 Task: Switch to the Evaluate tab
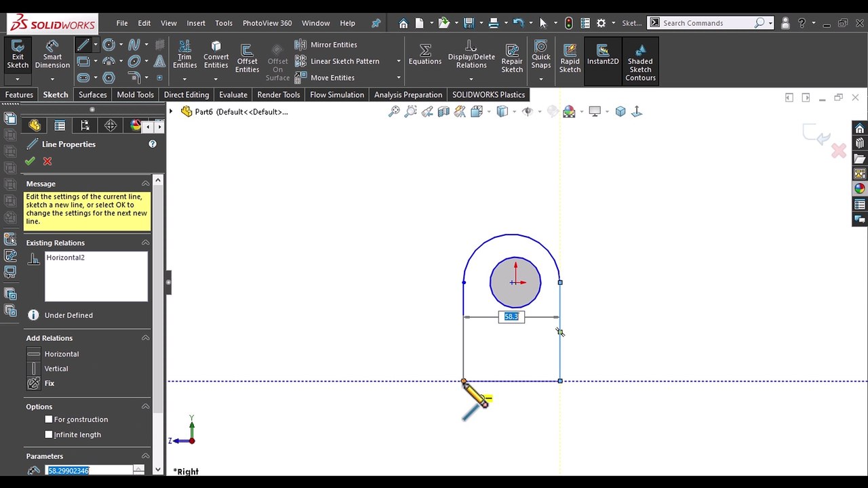tap(233, 95)
